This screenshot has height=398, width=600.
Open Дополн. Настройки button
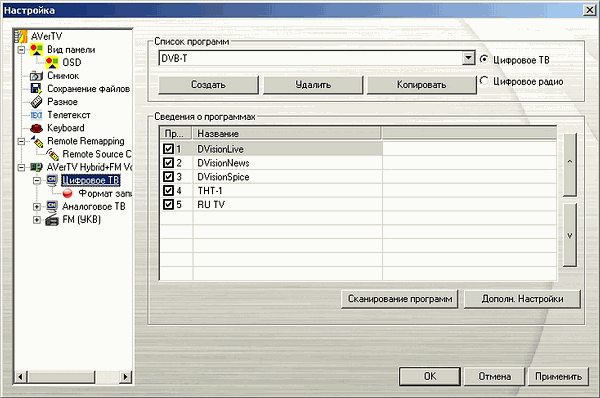tap(522, 299)
